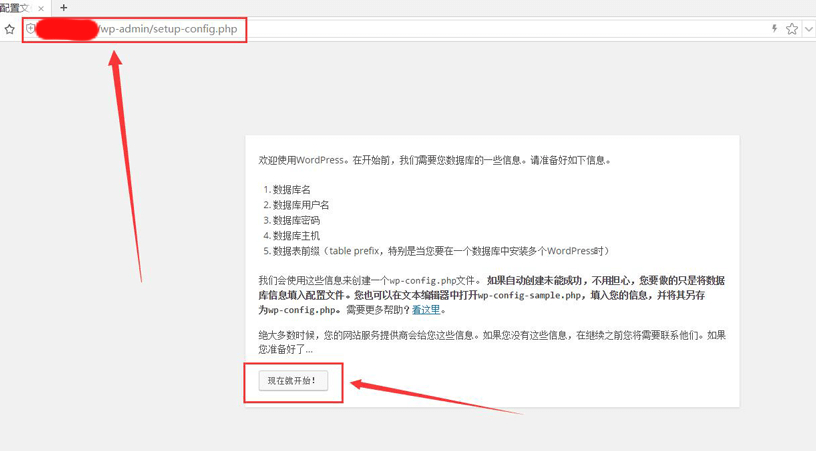The height and width of the screenshot is (451, 816).
Task: Open the 看这里 help link
Action: coord(427,310)
